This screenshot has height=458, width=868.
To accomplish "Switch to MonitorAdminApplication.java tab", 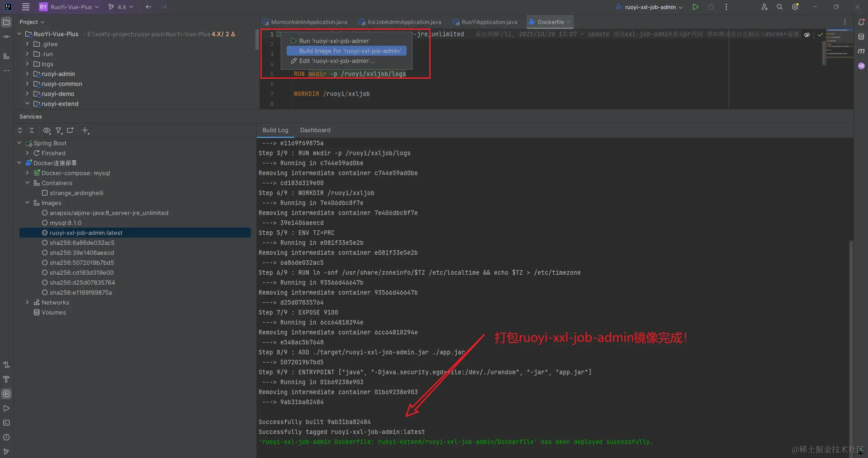I will click(305, 22).
